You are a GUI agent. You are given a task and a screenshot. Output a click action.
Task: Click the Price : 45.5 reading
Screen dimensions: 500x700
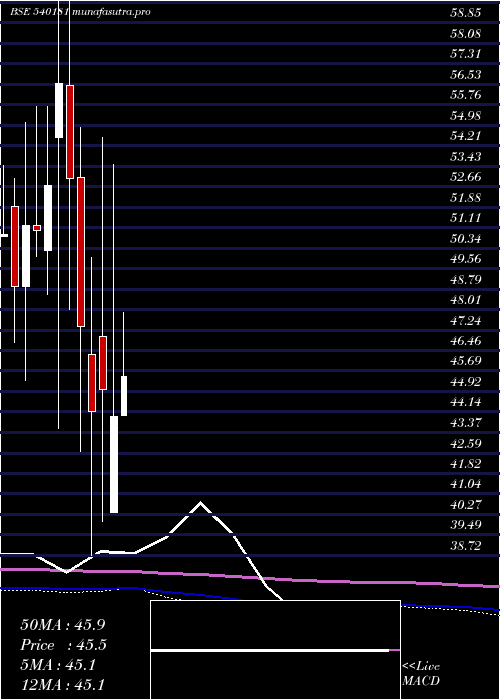click(x=63, y=645)
